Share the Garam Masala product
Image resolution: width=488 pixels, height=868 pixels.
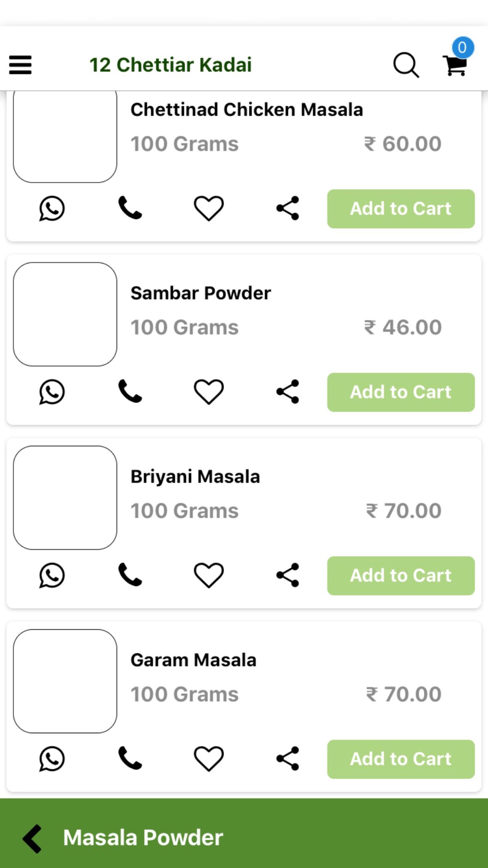[x=287, y=759]
